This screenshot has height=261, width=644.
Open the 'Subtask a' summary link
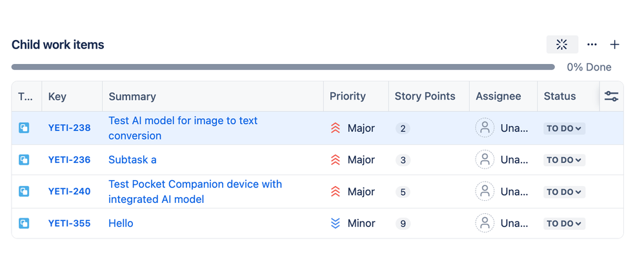(132, 160)
